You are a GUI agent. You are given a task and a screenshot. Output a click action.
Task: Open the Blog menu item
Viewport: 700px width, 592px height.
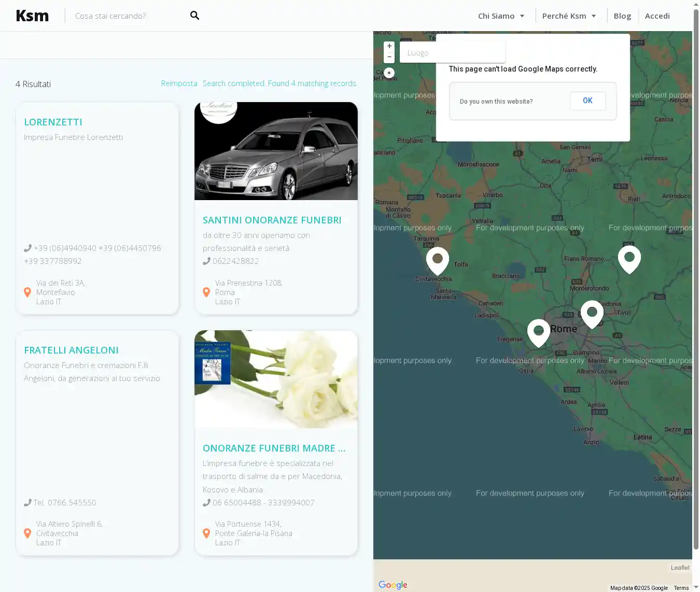[622, 16]
